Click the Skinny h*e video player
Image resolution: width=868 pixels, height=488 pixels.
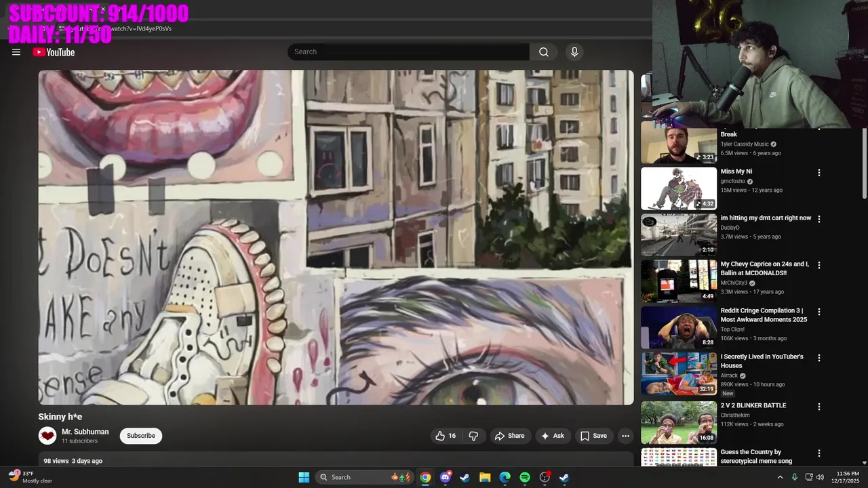(x=336, y=237)
